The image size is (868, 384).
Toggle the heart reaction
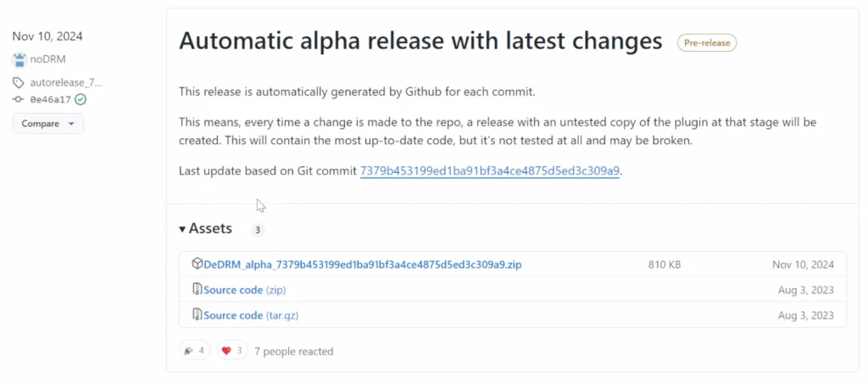tap(232, 350)
